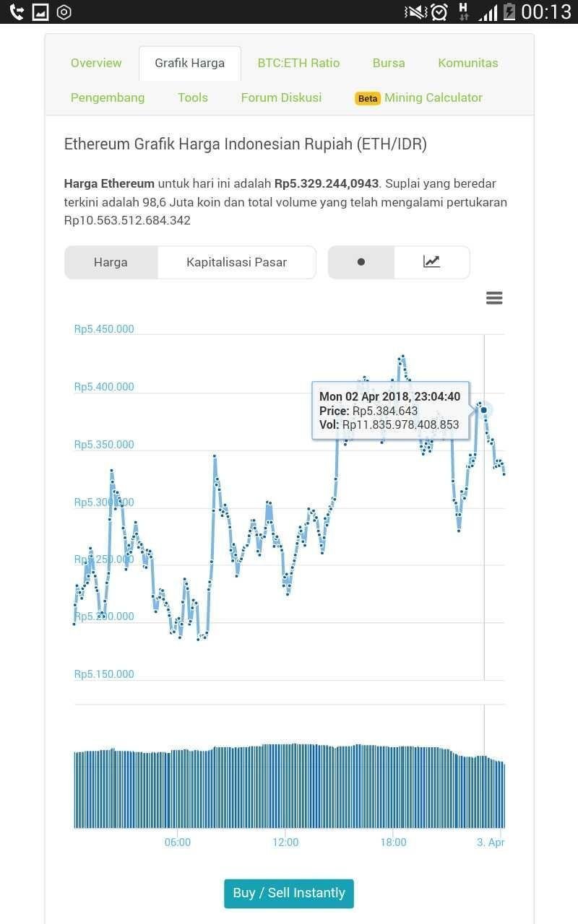Toggle the chart to Kapitalisasi Pasar
Viewport: 578px width, 924px height.
click(x=236, y=262)
